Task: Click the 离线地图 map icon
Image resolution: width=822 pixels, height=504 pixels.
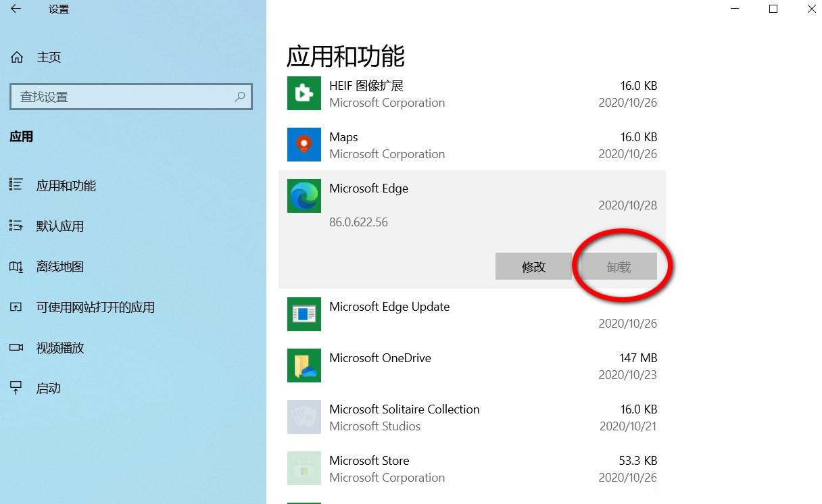Action: 16,266
